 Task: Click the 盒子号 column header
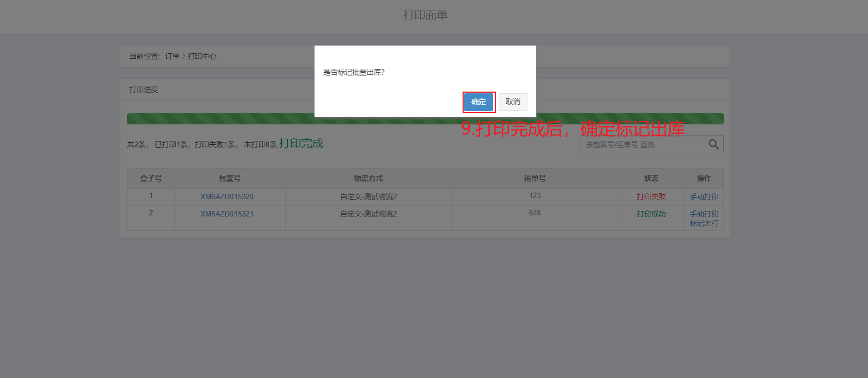151,178
